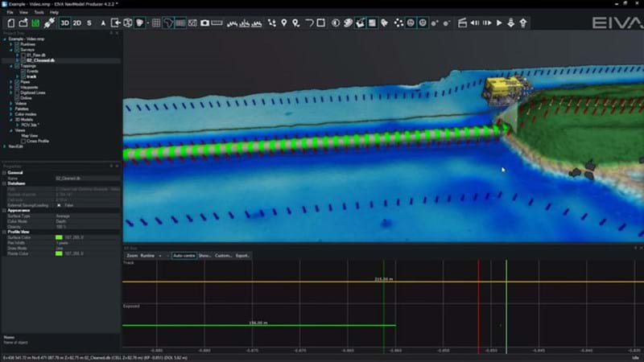Select the Map View tree item
This screenshot has height=362, width=644.
(29, 136)
